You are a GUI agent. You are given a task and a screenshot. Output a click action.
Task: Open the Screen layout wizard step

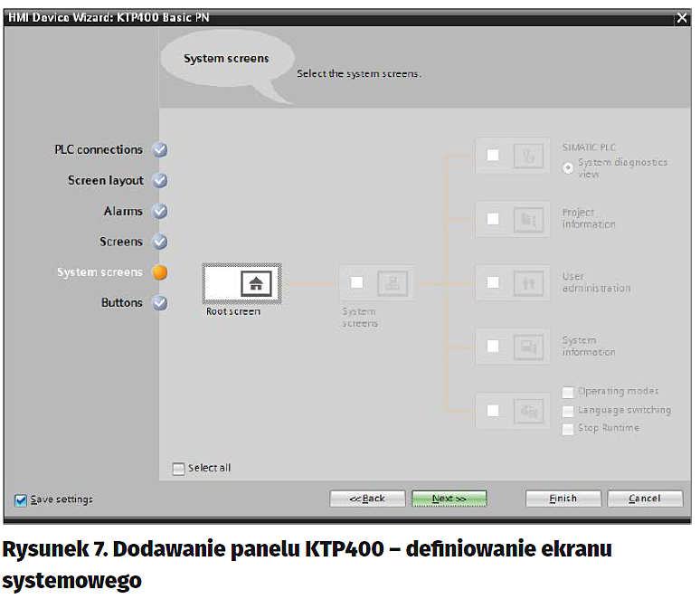click(x=106, y=181)
